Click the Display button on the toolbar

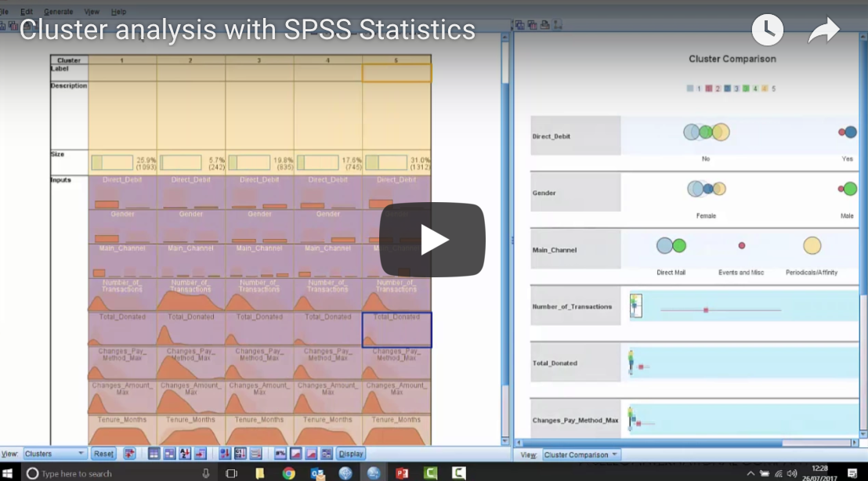click(x=349, y=453)
